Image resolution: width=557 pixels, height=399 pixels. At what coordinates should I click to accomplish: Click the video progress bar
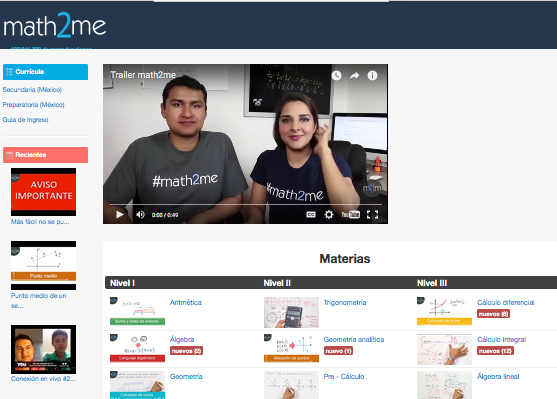pyautogui.click(x=245, y=205)
